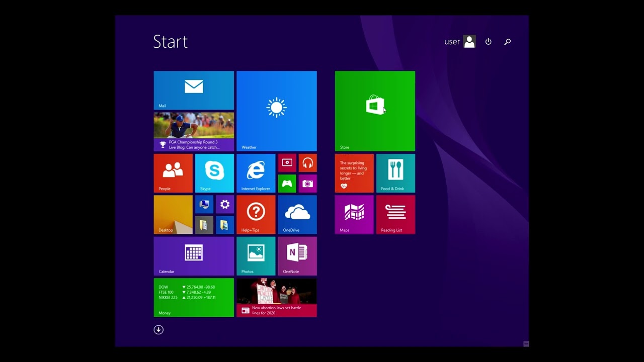Open the Reading List tile
This screenshot has width=644, height=362.
(395, 215)
